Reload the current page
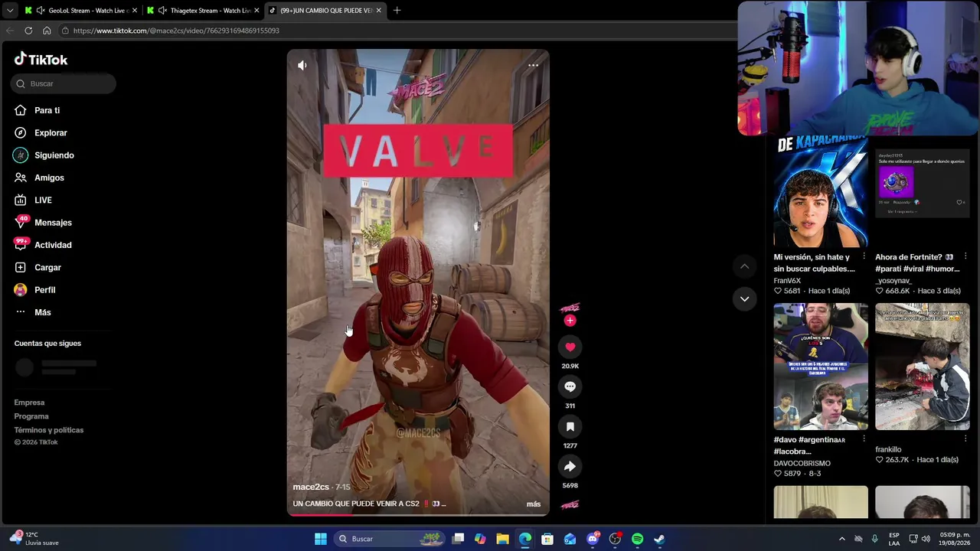 (x=28, y=31)
